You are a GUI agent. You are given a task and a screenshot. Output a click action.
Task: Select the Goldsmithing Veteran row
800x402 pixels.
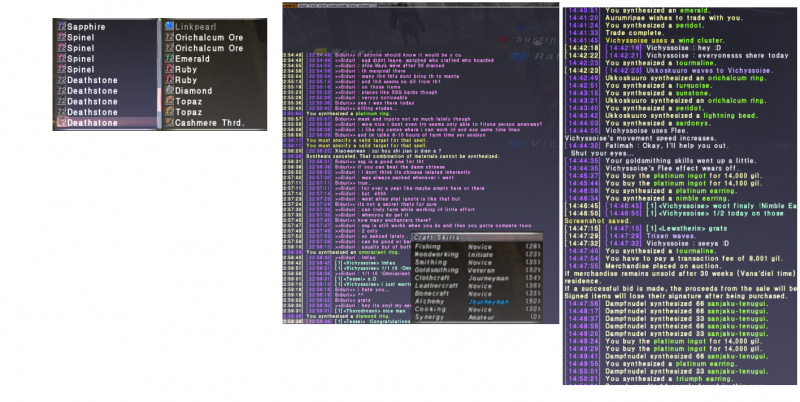click(478, 270)
